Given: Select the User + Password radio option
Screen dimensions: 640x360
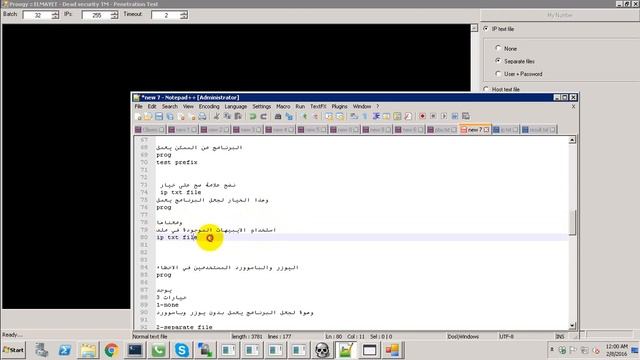Looking at the screenshot, I should [498, 74].
